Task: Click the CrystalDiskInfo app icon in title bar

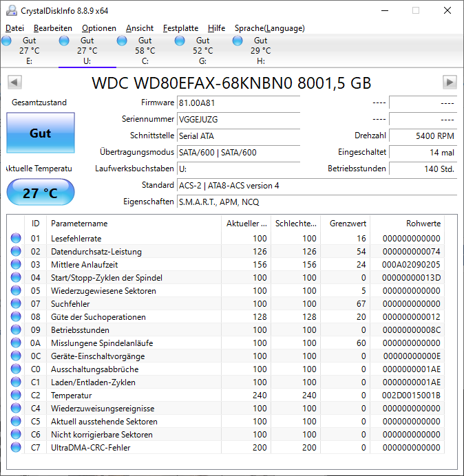Action: point(12,10)
